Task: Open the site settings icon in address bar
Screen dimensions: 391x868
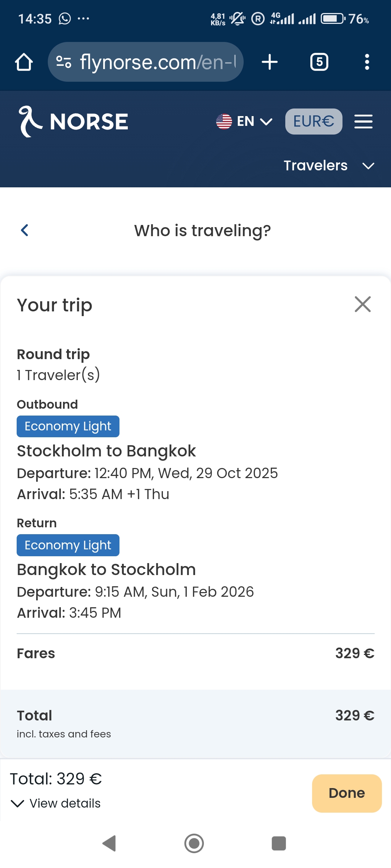Action: (64, 62)
